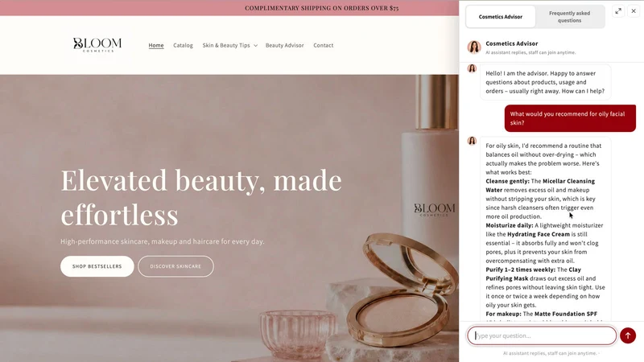
Task: Switch to the Frequently asked questions tab
Action: coord(570,17)
